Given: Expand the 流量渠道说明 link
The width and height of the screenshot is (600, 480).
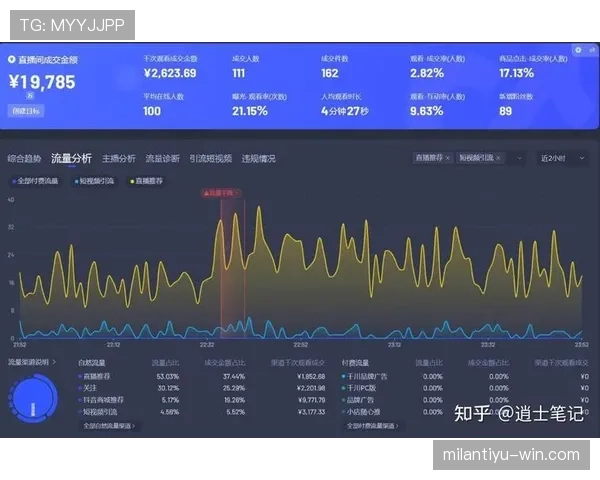Looking at the screenshot, I should [x=32, y=362].
